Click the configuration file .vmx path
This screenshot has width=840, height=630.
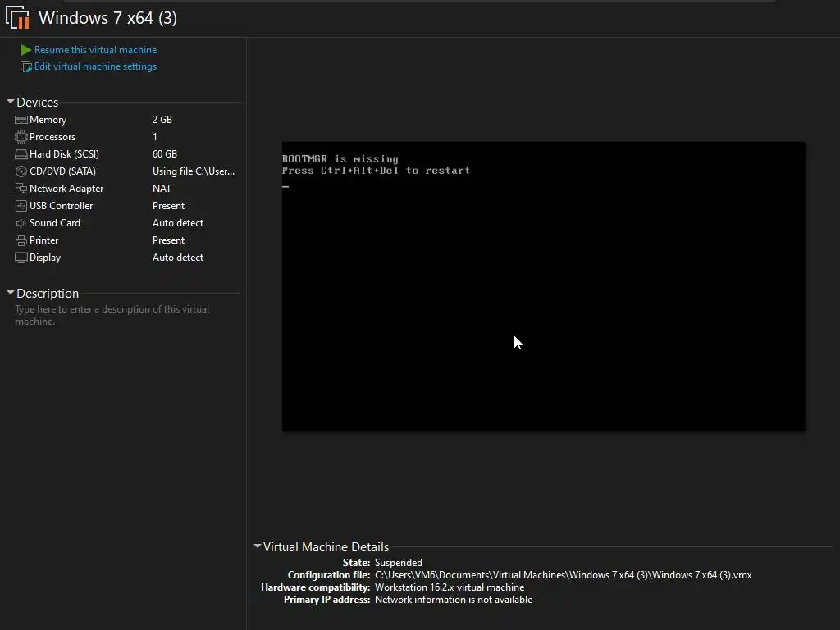(x=563, y=575)
